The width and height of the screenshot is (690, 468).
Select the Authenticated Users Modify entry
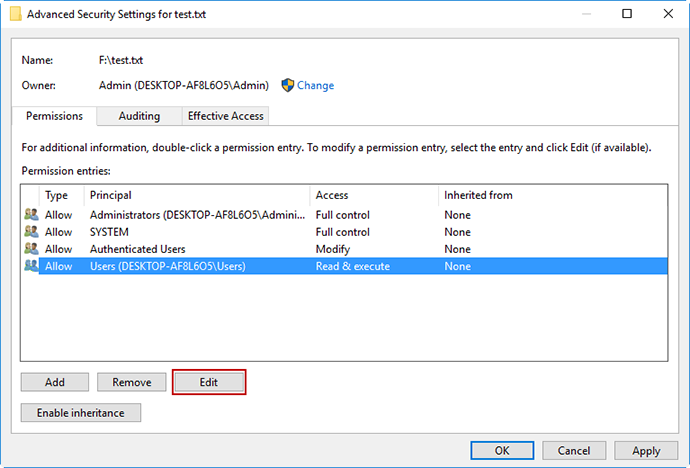(138, 249)
